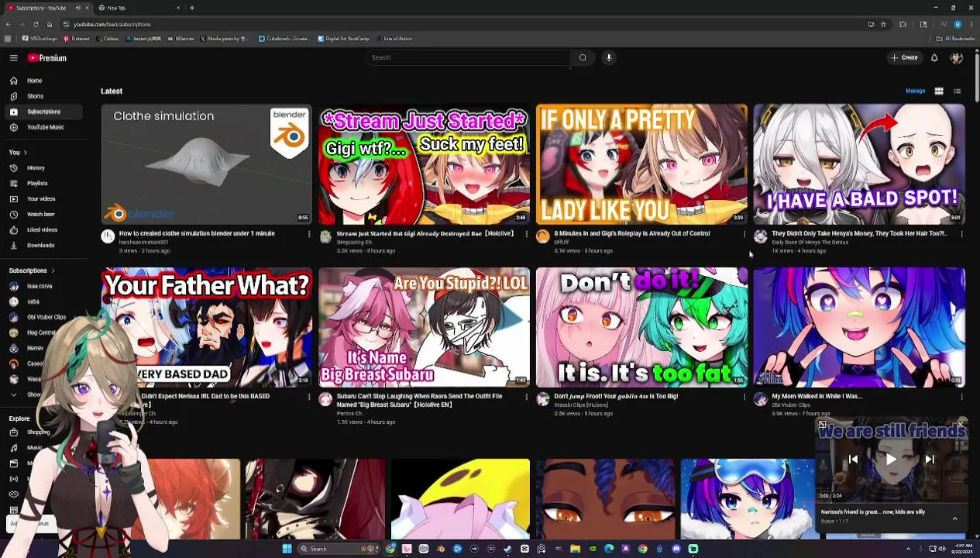Click the miniplayer progress bar
The width and height of the screenshot is (980, 558).
pyautogui.click(x=891, y=502)
